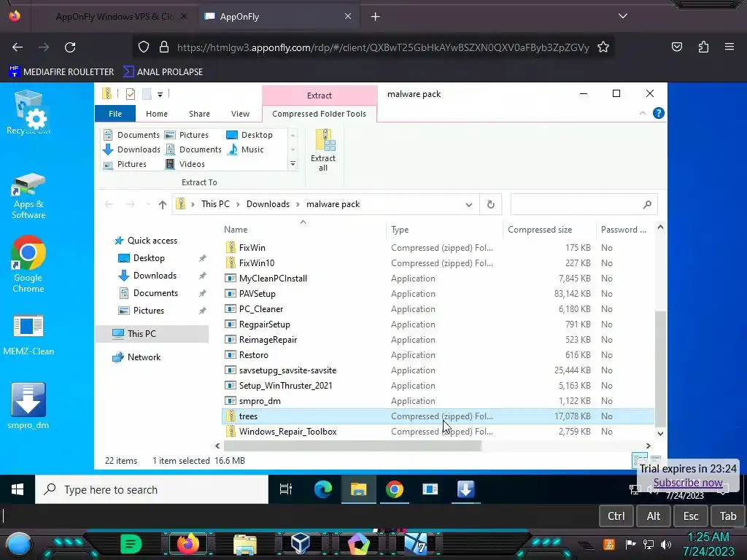Click the Explorer help question mark icon
The width and height of the screenshot is (747, 560).
pyautogui.click(x=659, y=113)
